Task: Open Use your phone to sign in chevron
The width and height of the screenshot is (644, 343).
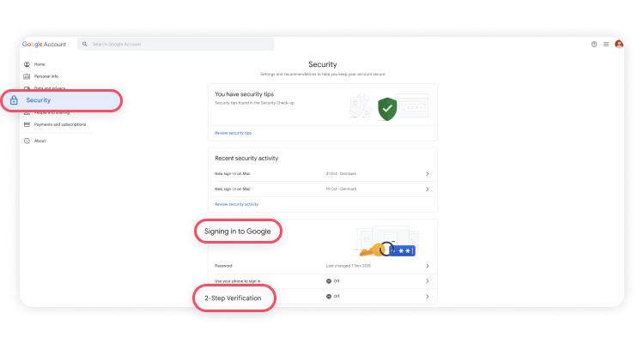Action: (427, 281)
